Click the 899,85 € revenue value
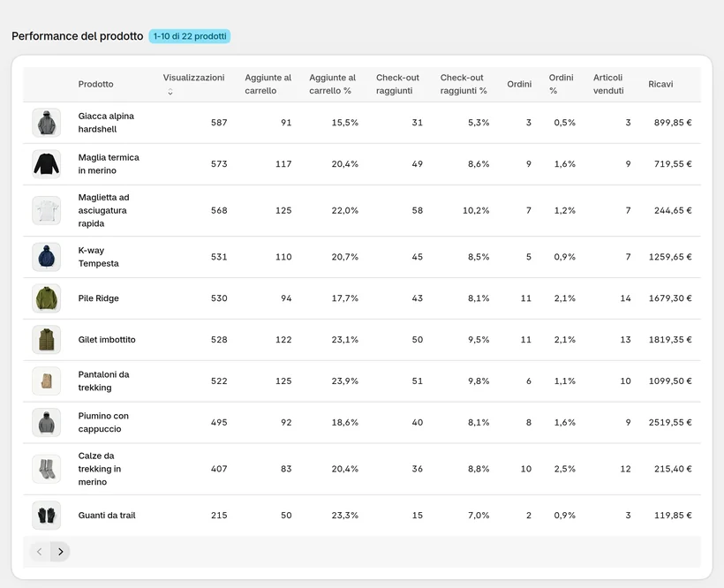724x588 pixels. [x=673, y=123]
